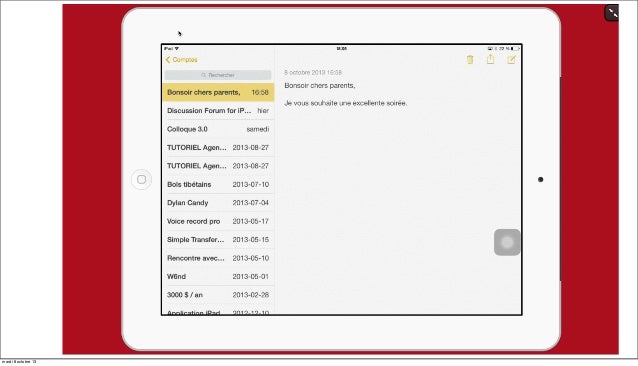Compose a new note with pencil icon
This screenshot has width=638, height=366.
(511, 60)
